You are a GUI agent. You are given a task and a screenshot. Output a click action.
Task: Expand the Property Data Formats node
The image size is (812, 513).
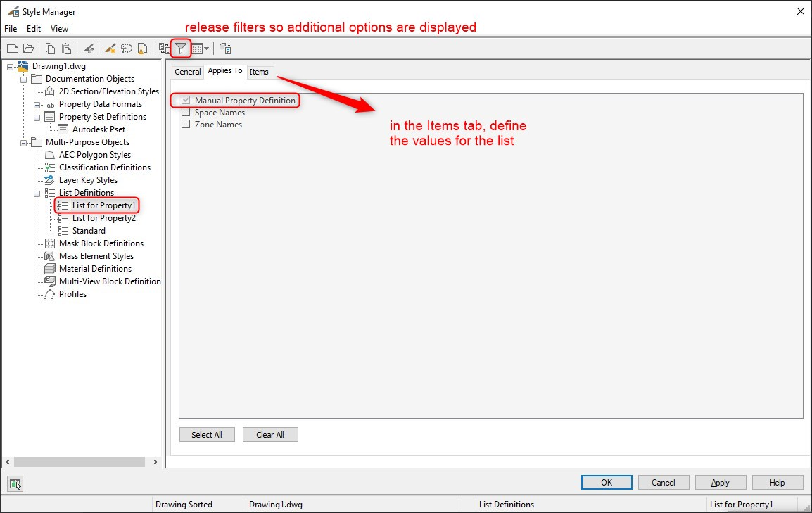point(37,105)
